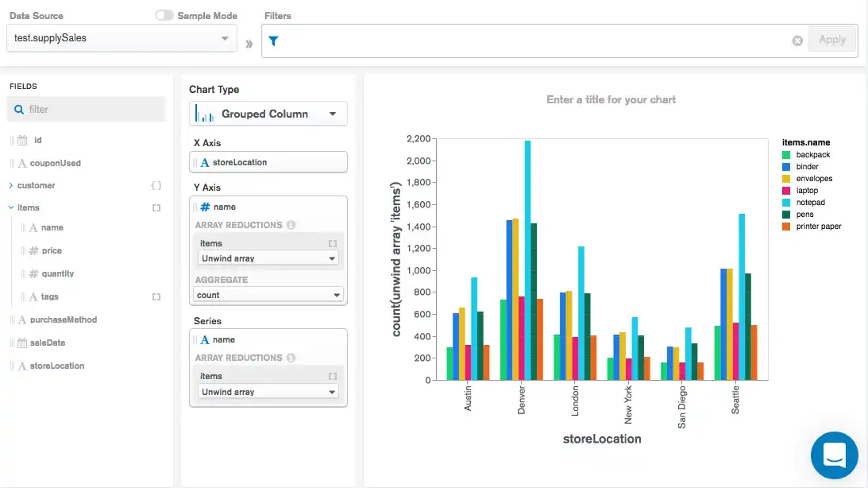Click the filter funnel icon
This screenshot has width=868, height=488.
(x=273, y=41)
